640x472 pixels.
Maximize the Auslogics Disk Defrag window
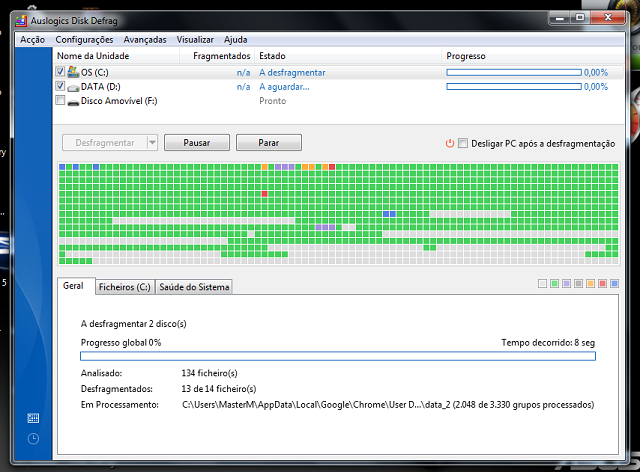pyautogui.click(x=580, y=18)
